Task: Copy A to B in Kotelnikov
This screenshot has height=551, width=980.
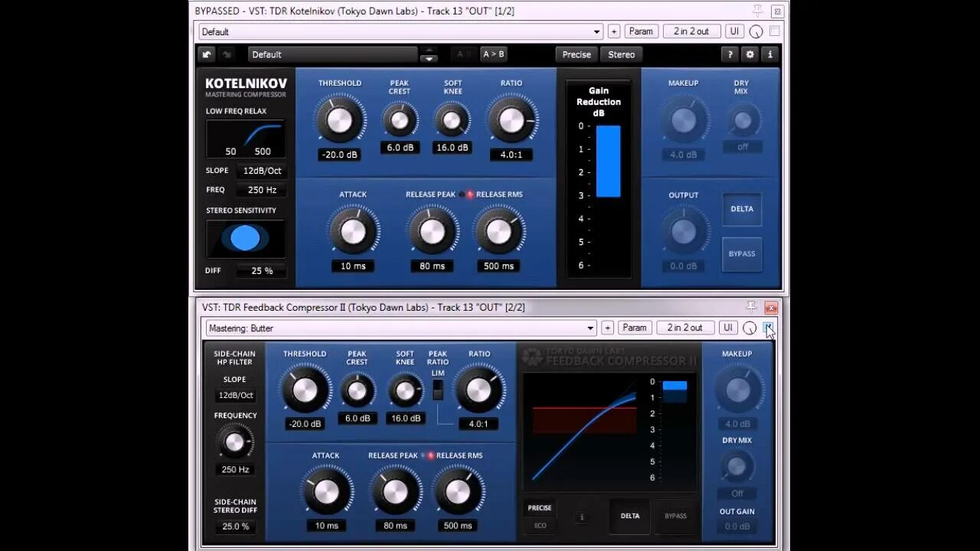Action: tap(493, 54)
